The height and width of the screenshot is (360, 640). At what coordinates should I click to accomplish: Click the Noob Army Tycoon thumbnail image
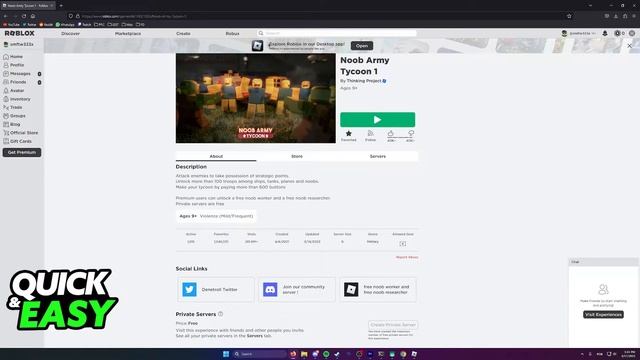pos(256,98)
